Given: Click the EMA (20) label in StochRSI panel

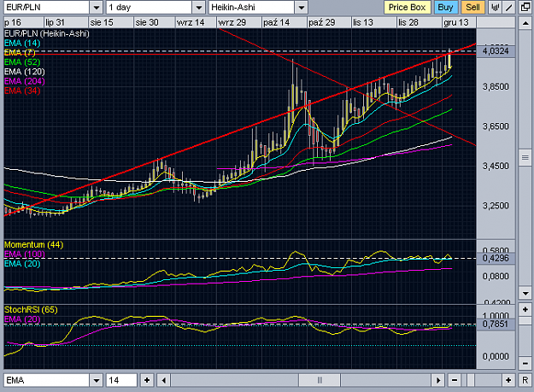Looking at the screenshot, I should (x=22, y=319).
